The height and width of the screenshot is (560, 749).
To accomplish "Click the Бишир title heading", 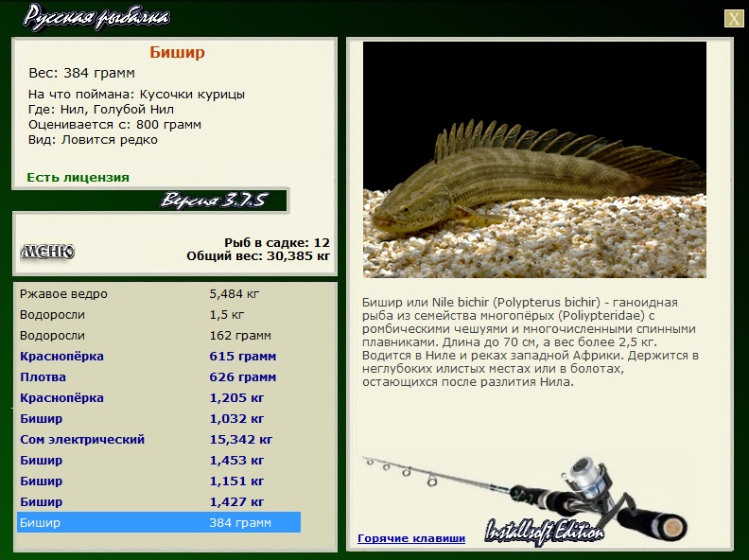I will point(177,52).
